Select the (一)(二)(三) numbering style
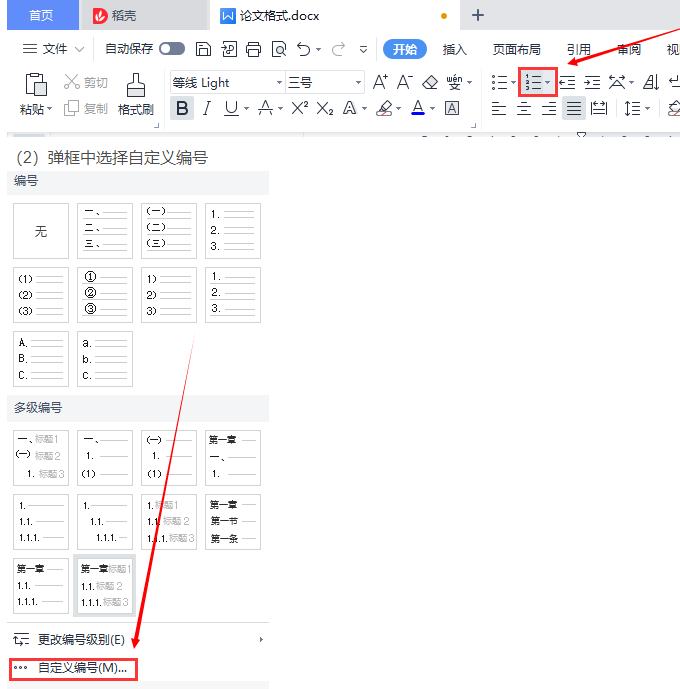Image resolution: width=680 pixels, height=689 pixels. 169,231
